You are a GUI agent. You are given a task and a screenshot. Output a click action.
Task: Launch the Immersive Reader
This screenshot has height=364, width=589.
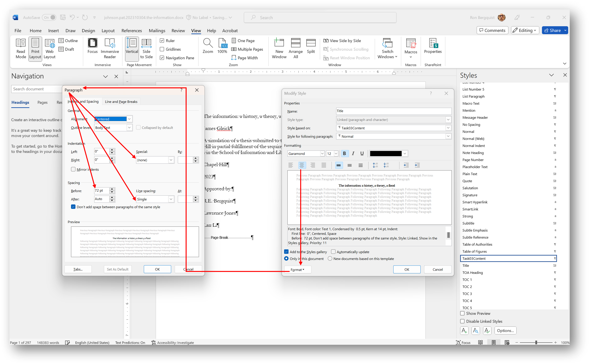point(110,48)
